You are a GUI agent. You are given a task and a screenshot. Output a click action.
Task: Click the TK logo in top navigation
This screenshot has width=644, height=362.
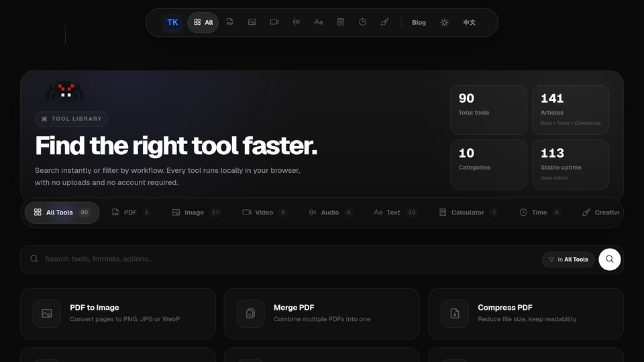pyautogui.click(x=172, y=23)
